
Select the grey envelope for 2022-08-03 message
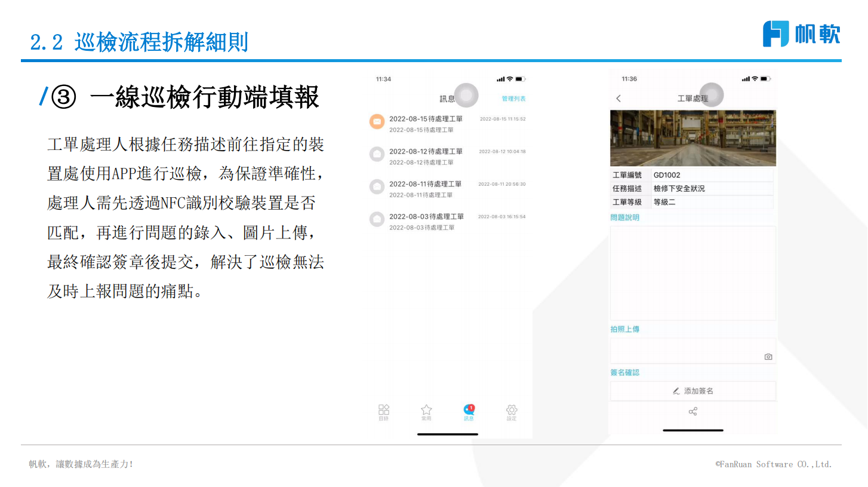click(x=377, y=219)
